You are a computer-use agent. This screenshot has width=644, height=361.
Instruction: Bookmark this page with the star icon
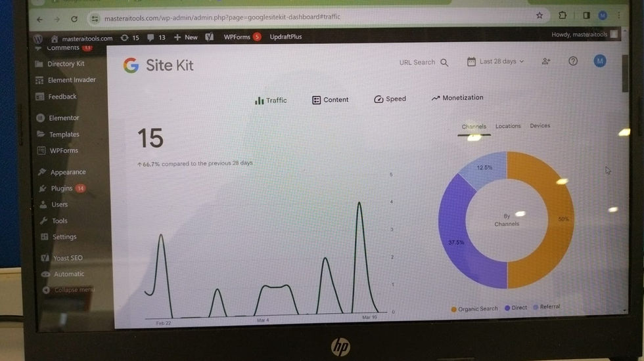(x=540, y=15)
